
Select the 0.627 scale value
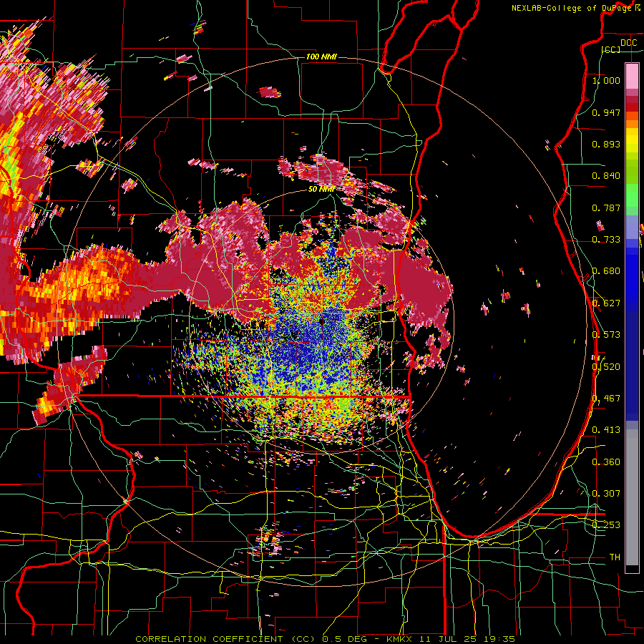[x=606, y=303]
